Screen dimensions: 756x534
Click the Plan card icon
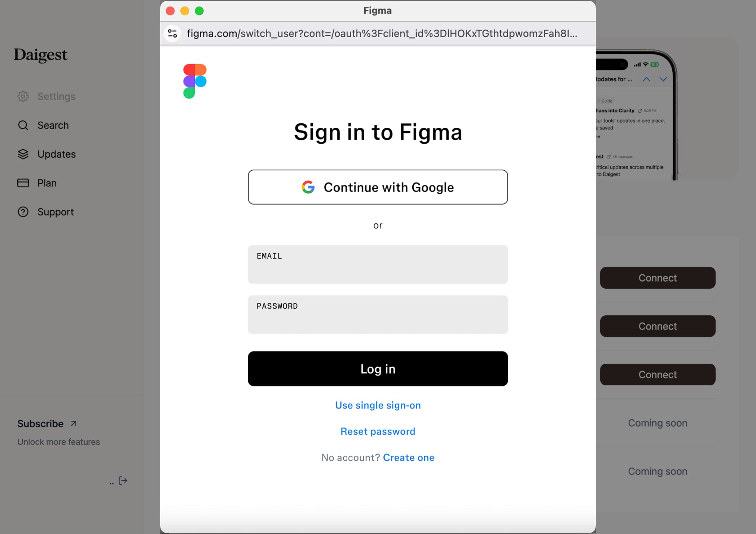[x=23, y=183]
